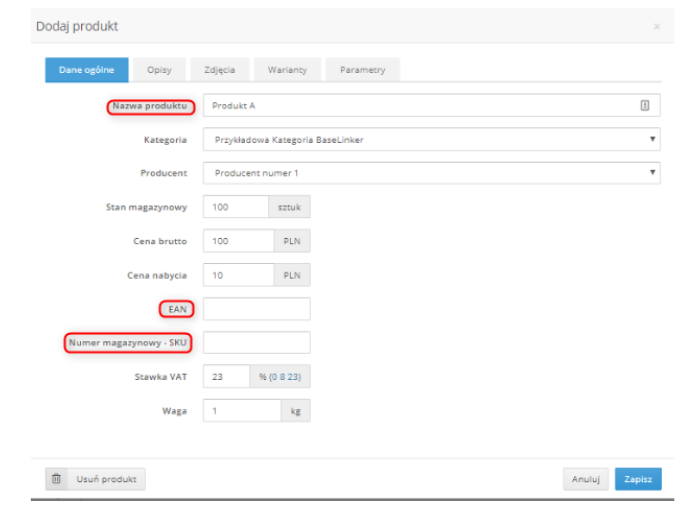Click the Stawka VAT value field
Viewport: 687px width, 505px height.
pyautogui.click(x=227, y=377)
